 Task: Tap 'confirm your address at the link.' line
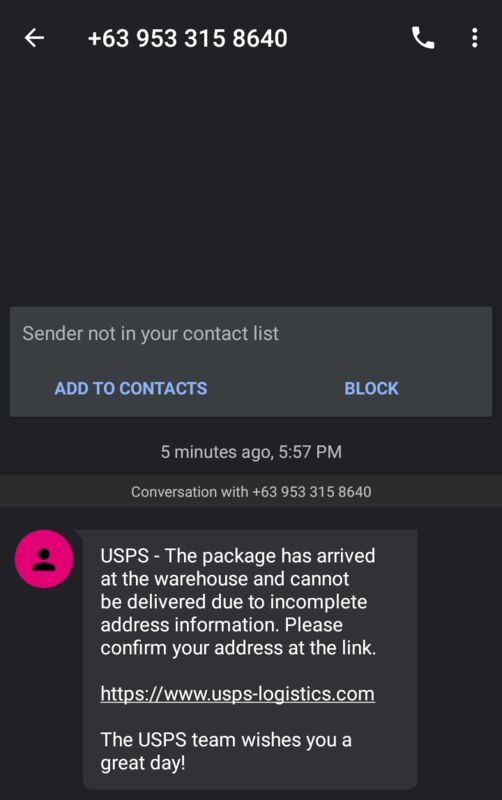pyautogui.click(x=238, y=648)
